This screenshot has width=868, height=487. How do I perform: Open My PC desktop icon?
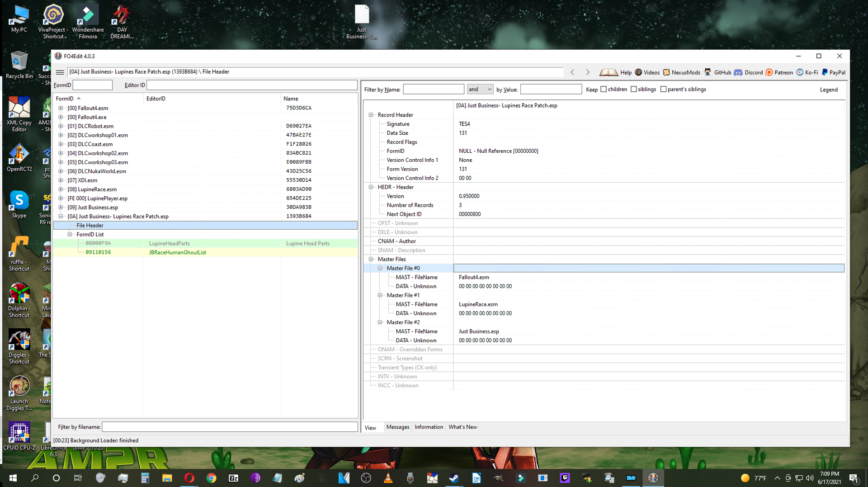[19, 19]
